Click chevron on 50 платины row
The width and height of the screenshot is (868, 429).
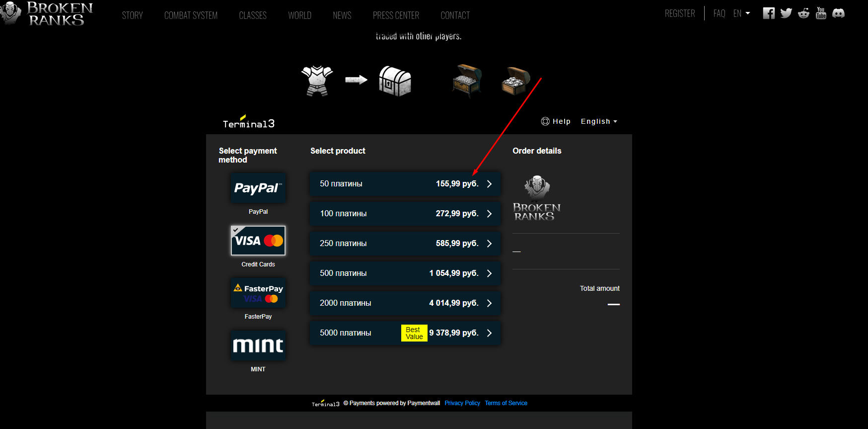pyautogui.click(x=489, y=184)
